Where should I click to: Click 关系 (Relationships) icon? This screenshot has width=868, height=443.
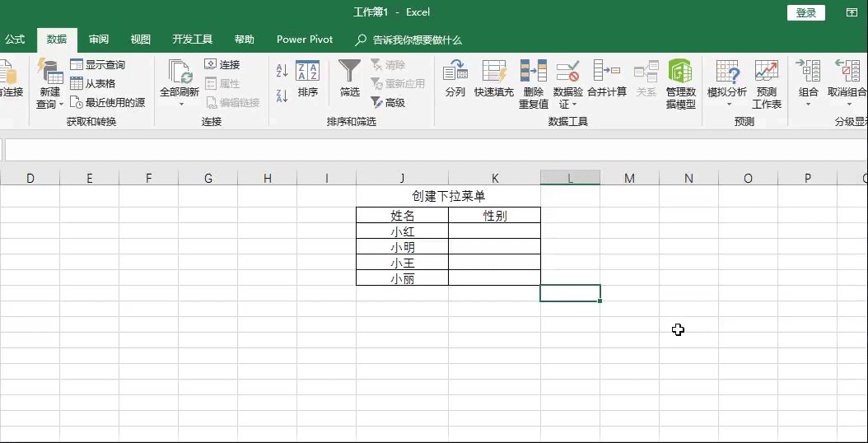click(x=646, y=71)
